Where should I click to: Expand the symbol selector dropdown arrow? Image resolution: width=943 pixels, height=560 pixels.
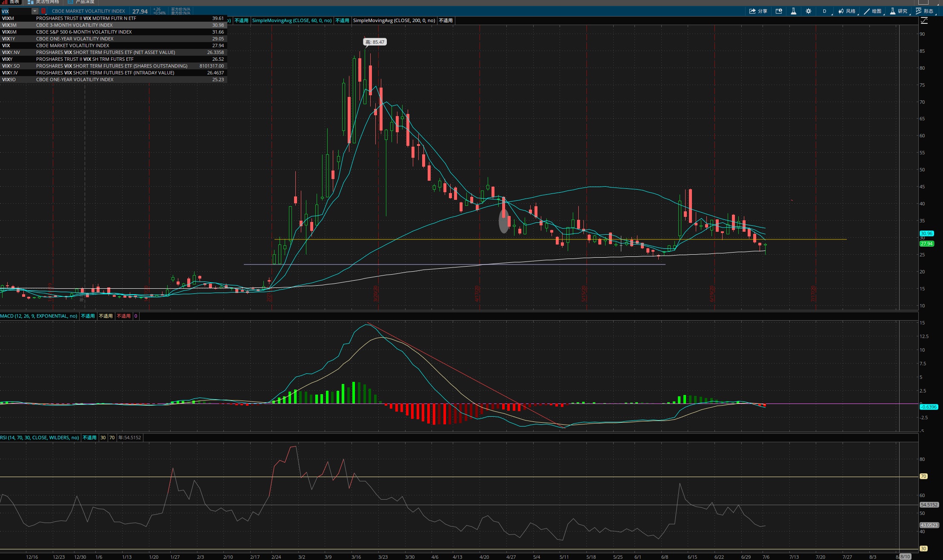[35, 11]
